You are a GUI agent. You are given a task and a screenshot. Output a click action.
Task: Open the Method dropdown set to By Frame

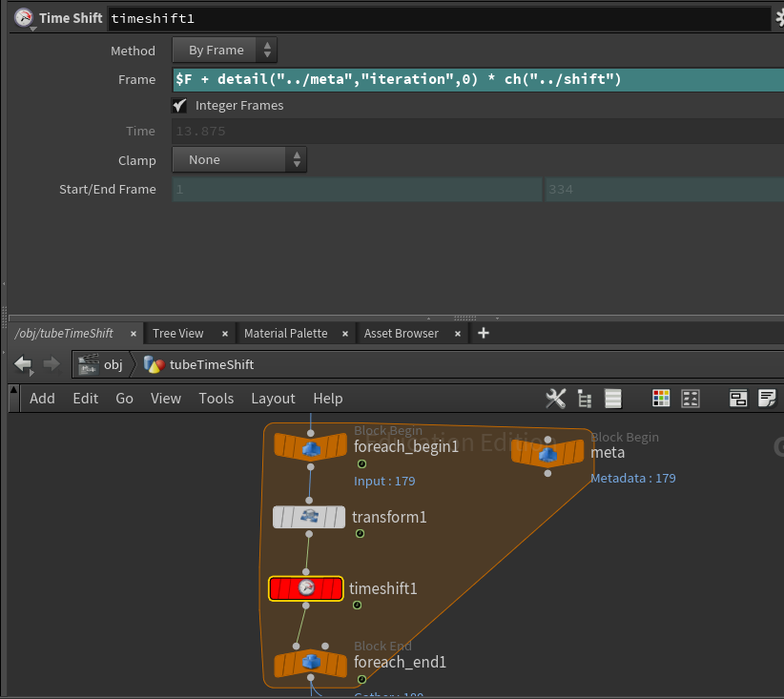(x=224, y=51)
